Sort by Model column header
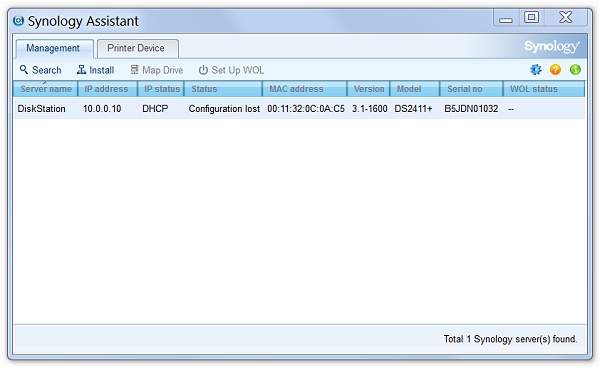This screenshot has height=368, width=600. point(415,89)
